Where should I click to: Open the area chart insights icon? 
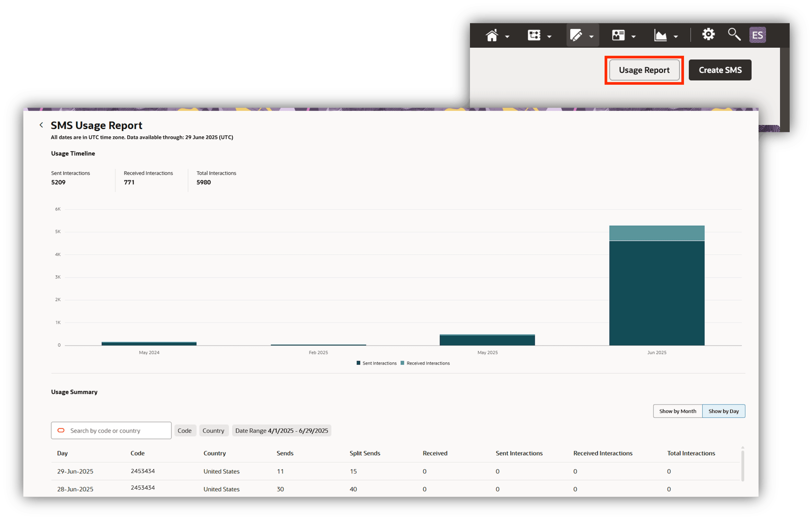[x=660, y=35]
